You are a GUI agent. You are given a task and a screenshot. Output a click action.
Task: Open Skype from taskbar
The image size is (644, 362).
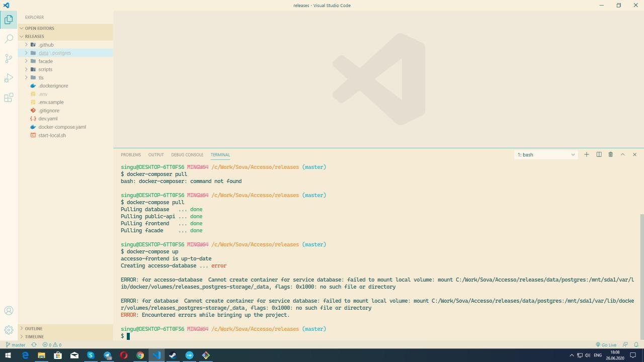coord(91,355)
